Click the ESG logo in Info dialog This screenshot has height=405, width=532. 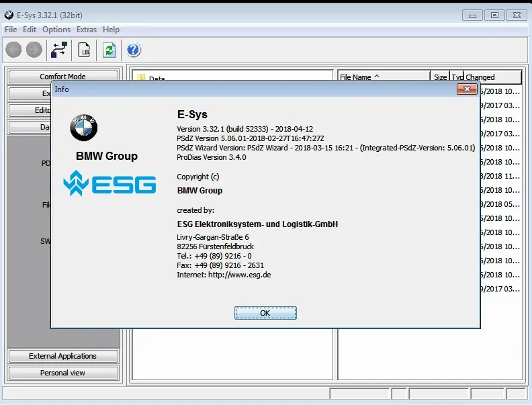coord(109,183)
